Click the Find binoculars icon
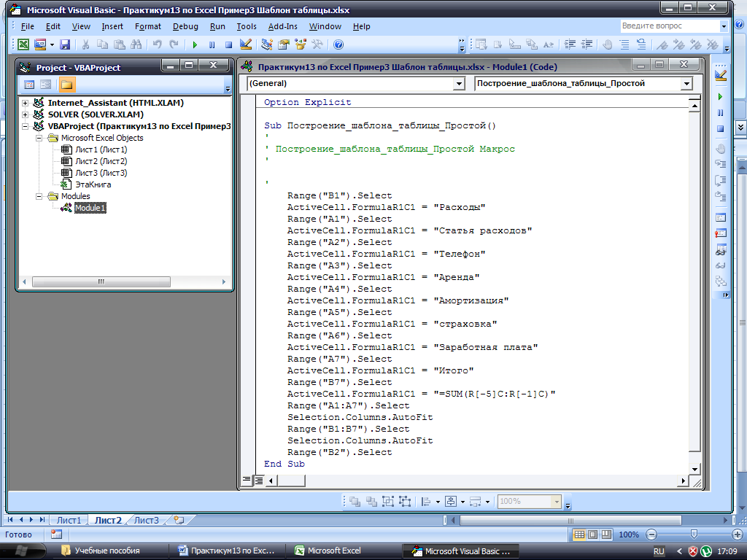Viewport: 747px width, 560px height. click(136, 44)
